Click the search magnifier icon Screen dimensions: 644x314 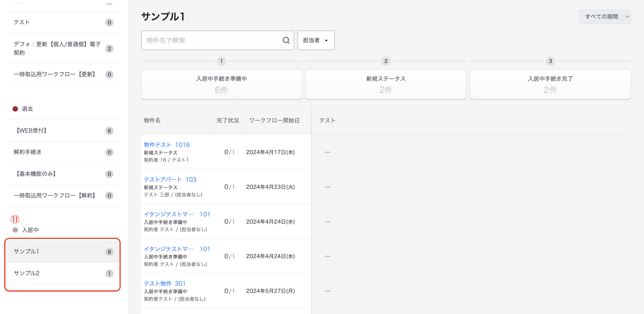pyautogui.click(x=286, y=40)
